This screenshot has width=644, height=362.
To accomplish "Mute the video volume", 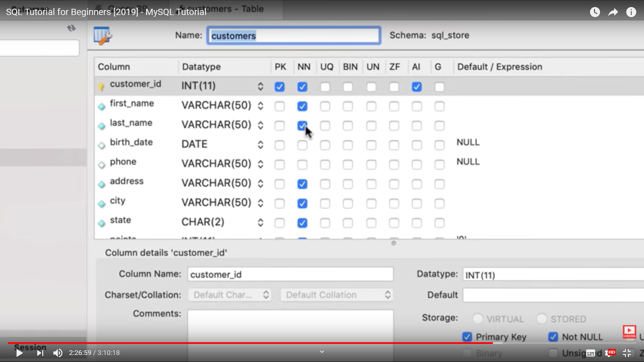I will click(x=58, y=353).
